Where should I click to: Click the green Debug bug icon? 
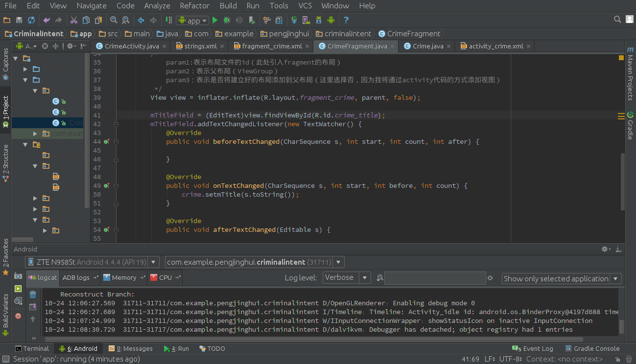point(227,20)
